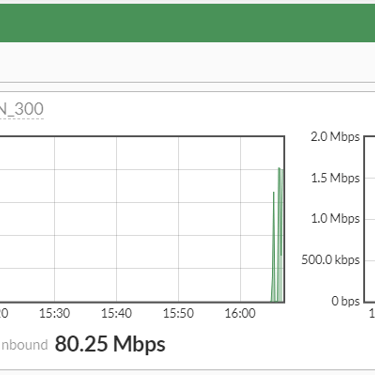The width and height of the screenshot is (375, 375).
Task: Click the 80.25 Mbps bandwidth value
Action: [110, 344]
